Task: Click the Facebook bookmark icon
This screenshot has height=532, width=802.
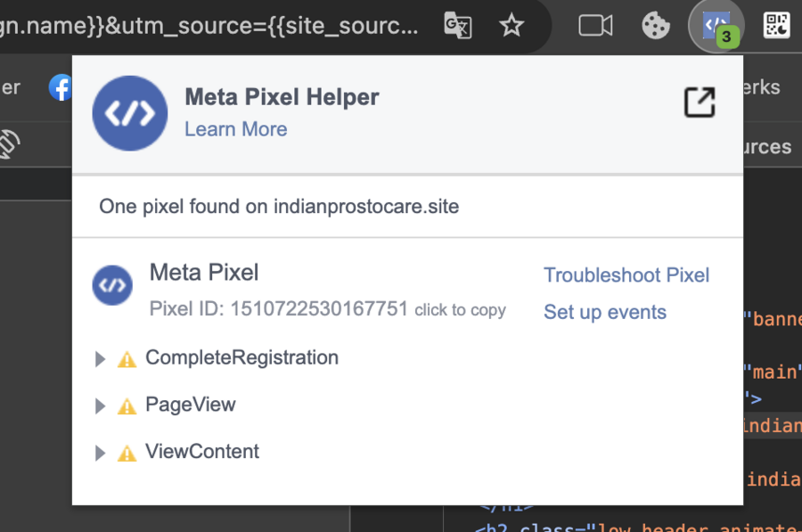Action: (61, 87)
